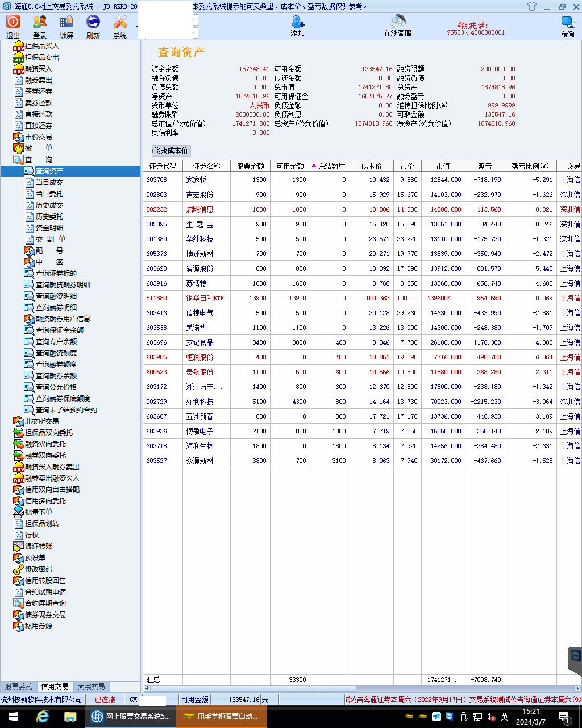
Task: Switch to 信用交易 bottom tab
Action: click(x=55, y=686)
